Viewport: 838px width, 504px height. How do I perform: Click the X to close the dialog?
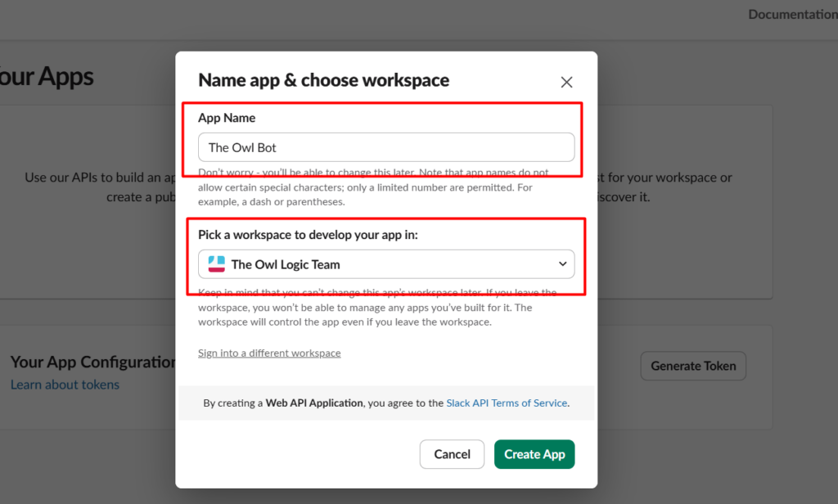point(566,82)
